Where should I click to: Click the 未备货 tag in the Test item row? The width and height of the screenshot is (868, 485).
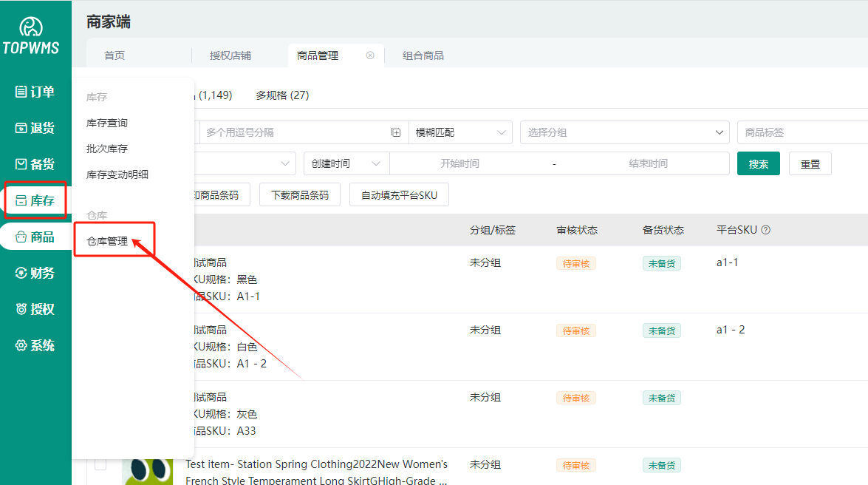pyautogui.click(x=662, y=466)
